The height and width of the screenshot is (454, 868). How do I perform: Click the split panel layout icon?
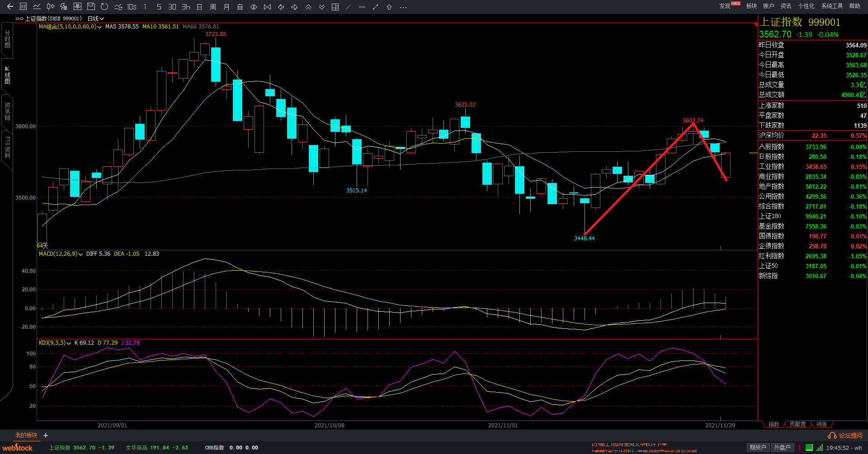tap(335, 7)
